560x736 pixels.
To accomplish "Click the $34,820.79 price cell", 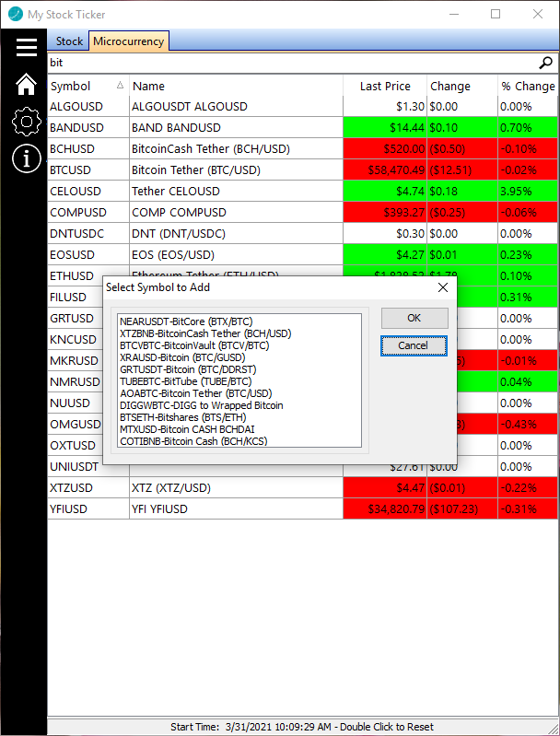I will (385, 508).
